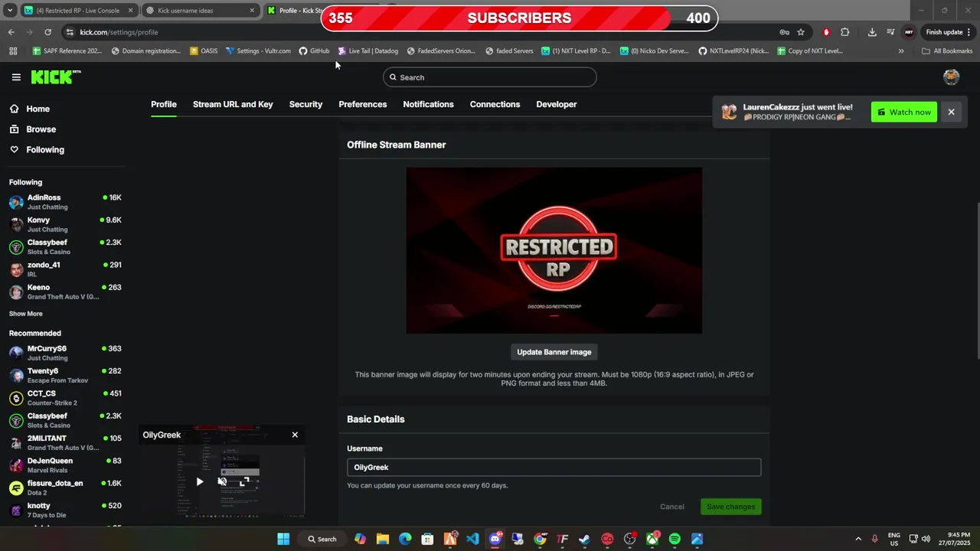Click the Cancel button
Image resolution: width=980 pixels, height=551 pixels.
pyautogui.click(x=672, y=507)
